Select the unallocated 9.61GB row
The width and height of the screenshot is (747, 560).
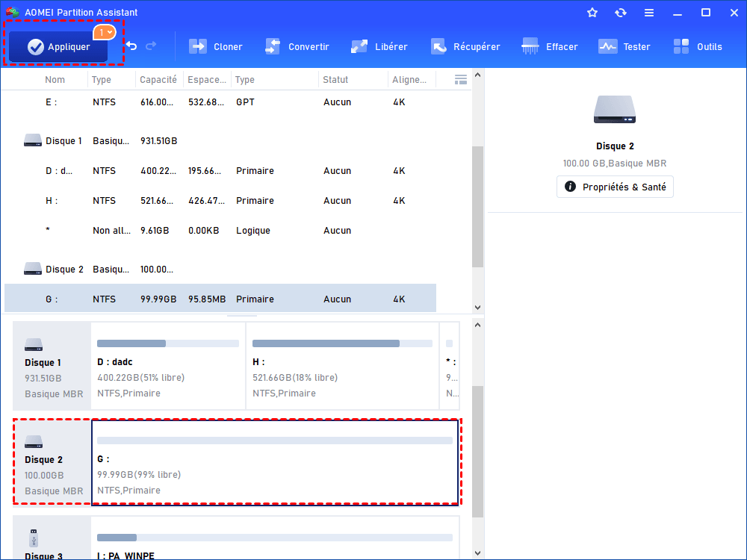220,231
